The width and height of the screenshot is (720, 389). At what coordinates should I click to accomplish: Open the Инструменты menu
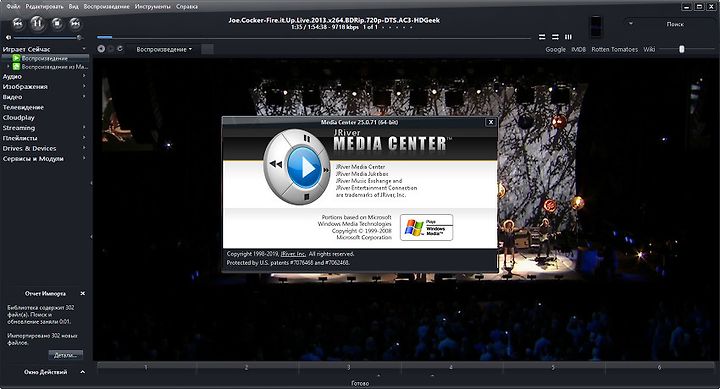(x=152, y=6)
